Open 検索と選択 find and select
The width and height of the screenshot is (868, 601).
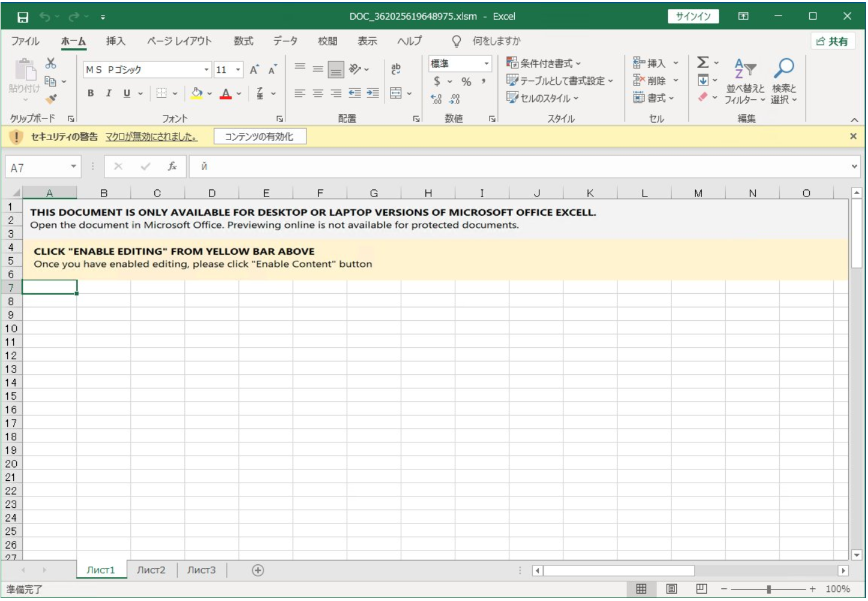(x=784, y=81)
